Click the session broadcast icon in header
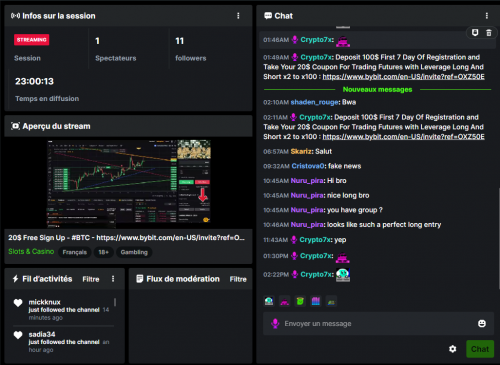500x365 pixels. tap(15, 16)
